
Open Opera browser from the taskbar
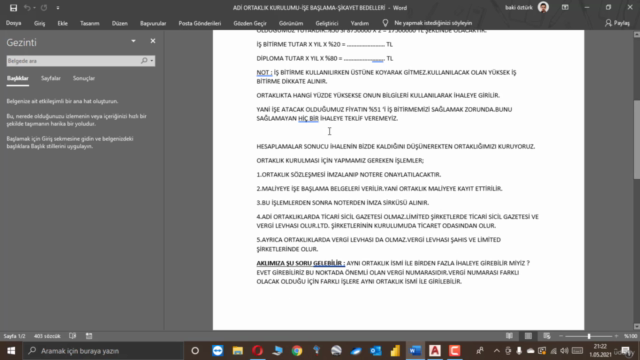tap(258, 351)
